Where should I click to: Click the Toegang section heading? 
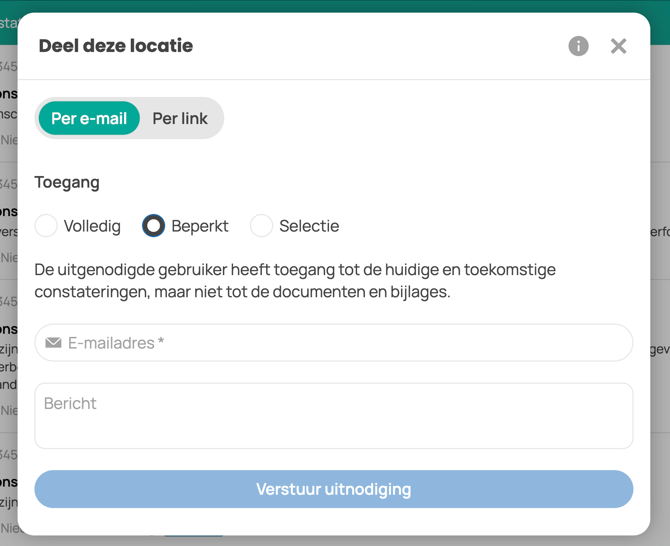(67, 182)
